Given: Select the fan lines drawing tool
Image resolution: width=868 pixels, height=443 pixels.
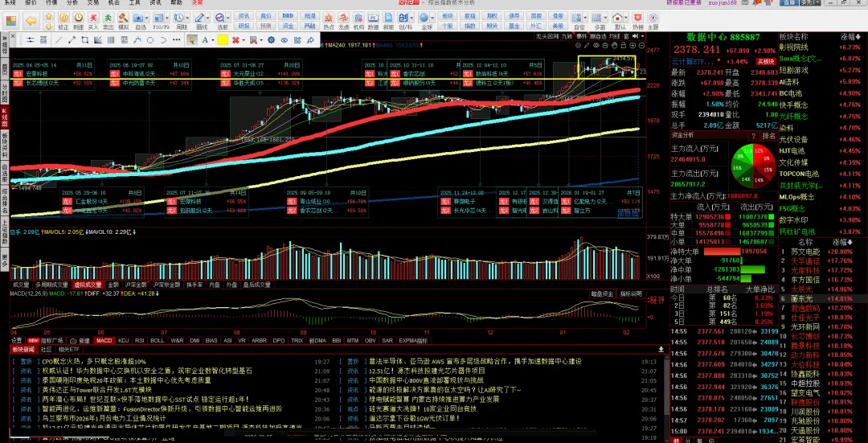Looking at the screenshot, I should tap(97, 40).
